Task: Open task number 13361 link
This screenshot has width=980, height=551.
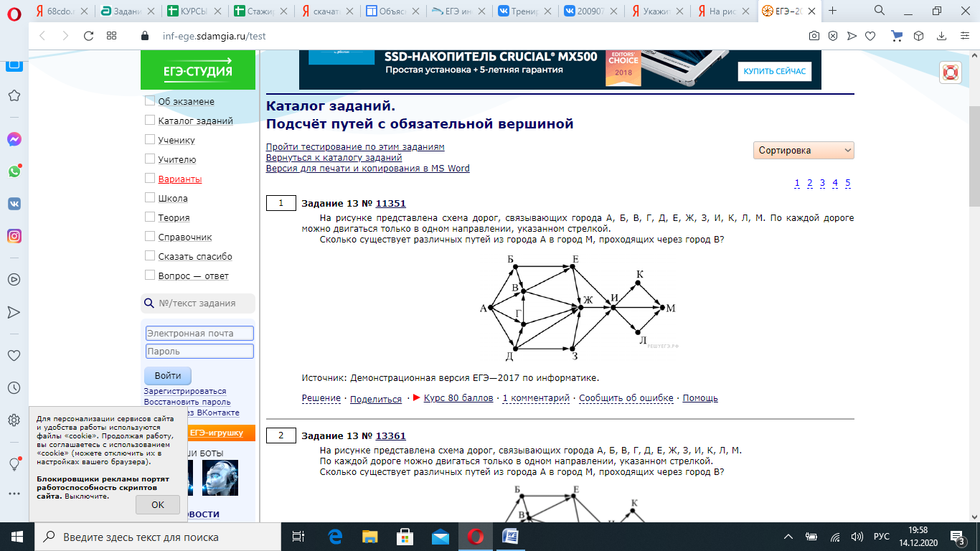Action: click(x=391, y=436)
